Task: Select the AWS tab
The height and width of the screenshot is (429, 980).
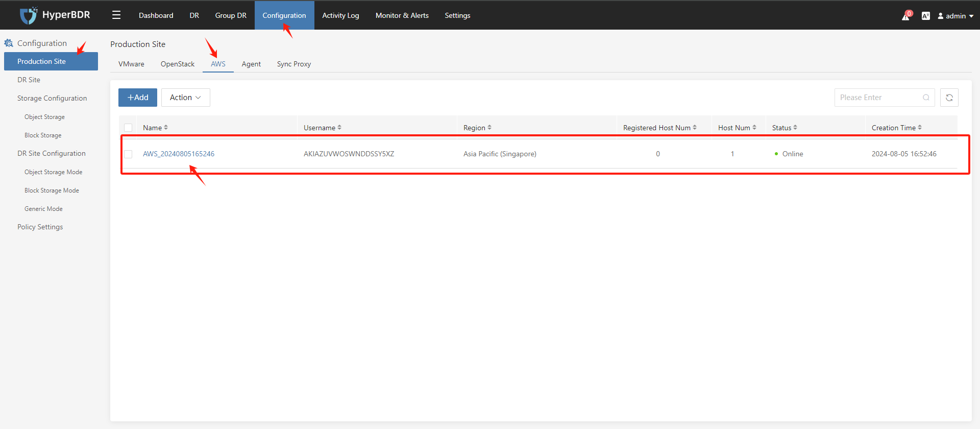Action: point(218,64)
